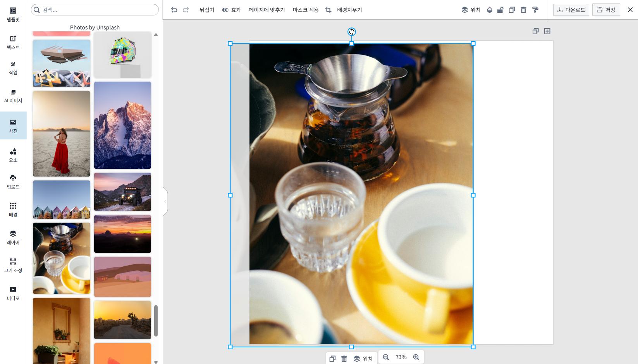Select the crop tool in the top toolbar
This screenshot has width=638, height=364.
pos(328,10)
